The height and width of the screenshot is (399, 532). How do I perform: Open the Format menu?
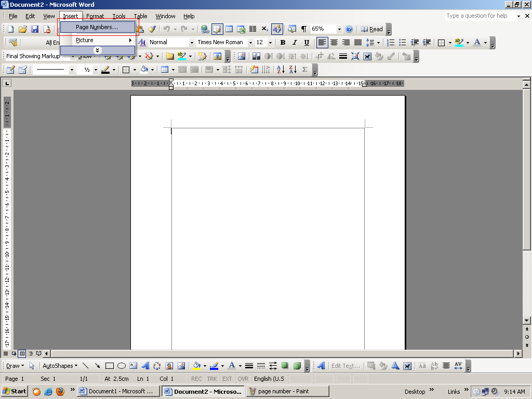tap(95, 16)
